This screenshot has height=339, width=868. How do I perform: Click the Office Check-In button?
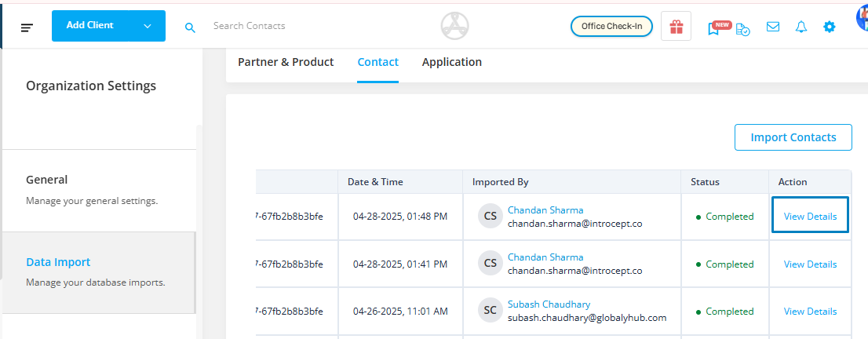pyautogui.click(x=611, y=26)
